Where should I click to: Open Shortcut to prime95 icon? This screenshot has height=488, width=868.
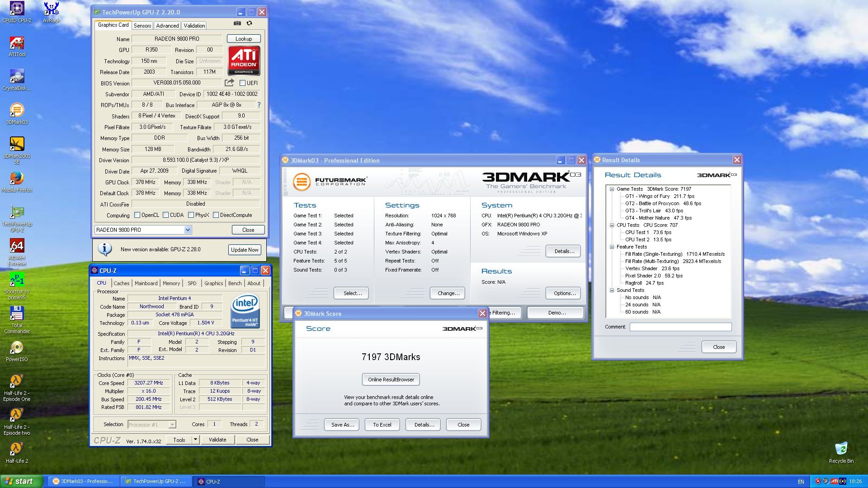pos(17,286)
